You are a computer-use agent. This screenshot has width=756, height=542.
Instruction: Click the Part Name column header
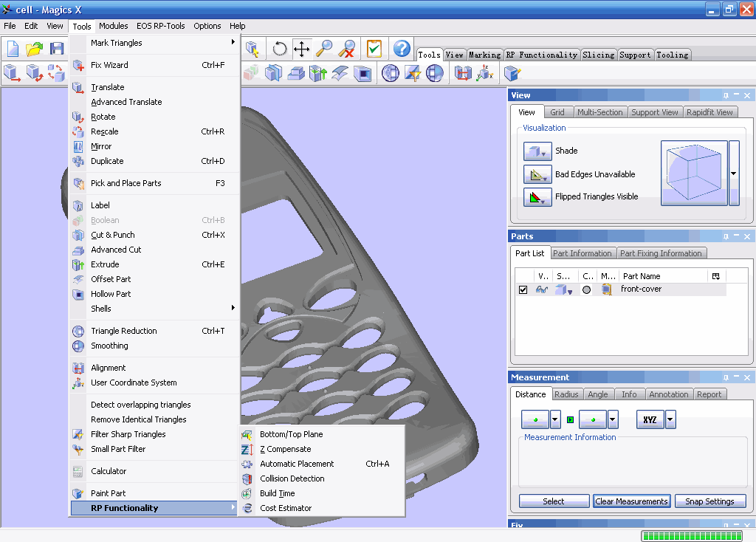642,276
